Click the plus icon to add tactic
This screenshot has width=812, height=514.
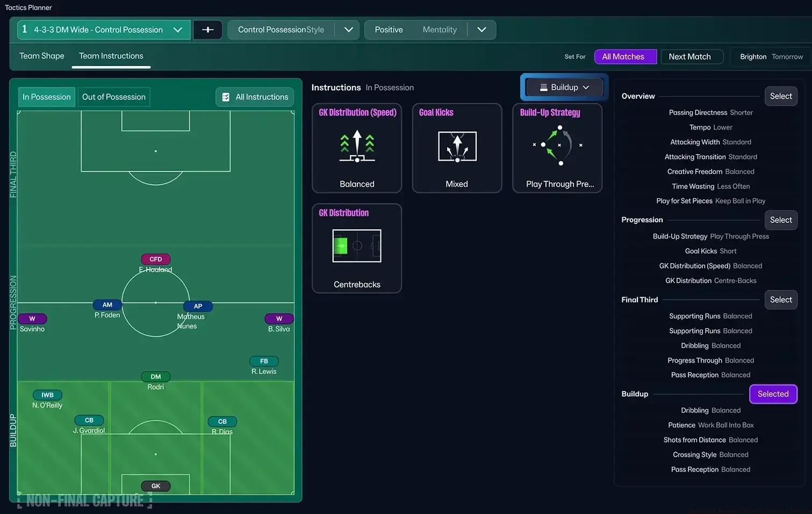pos(207,30)
